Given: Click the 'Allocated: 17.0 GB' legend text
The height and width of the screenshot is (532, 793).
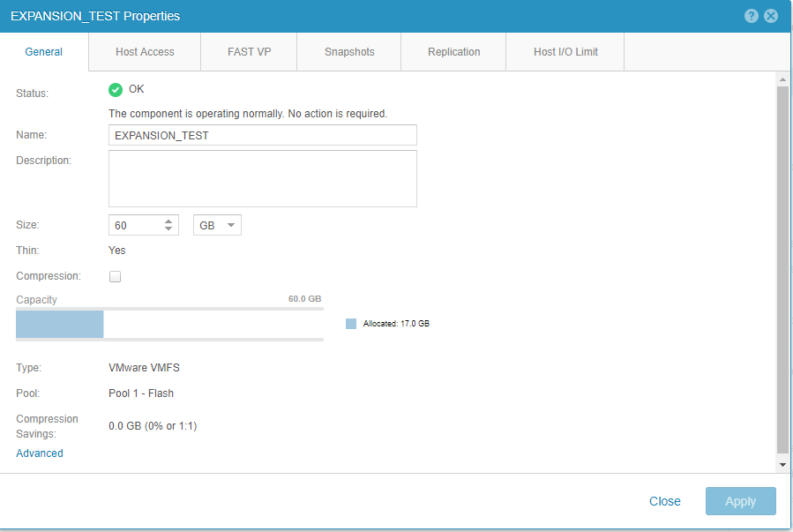Looking at the screenshot, I should point(396,324).
